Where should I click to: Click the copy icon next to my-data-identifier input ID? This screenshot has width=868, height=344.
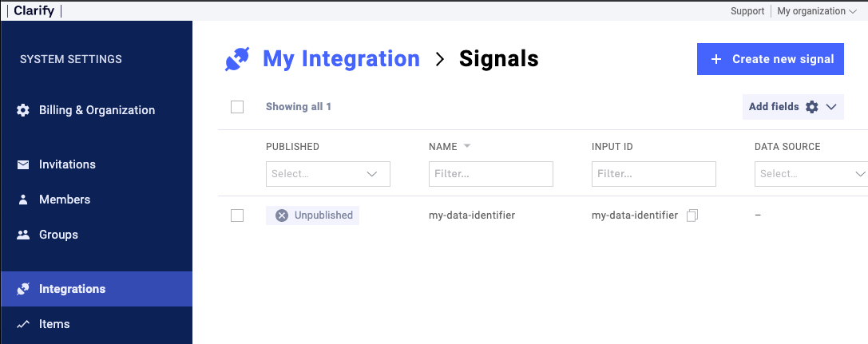[x=692, y=215]
